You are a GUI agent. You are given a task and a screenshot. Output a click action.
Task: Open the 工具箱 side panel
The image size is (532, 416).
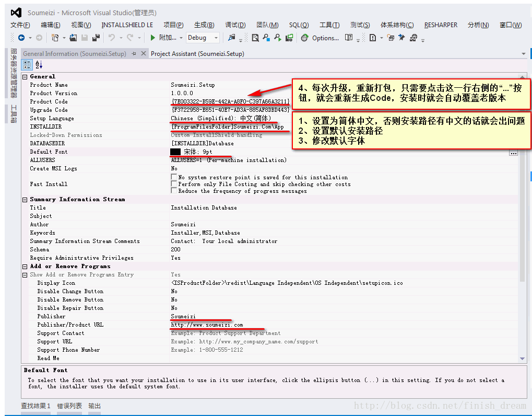click(x=14, y=114)
